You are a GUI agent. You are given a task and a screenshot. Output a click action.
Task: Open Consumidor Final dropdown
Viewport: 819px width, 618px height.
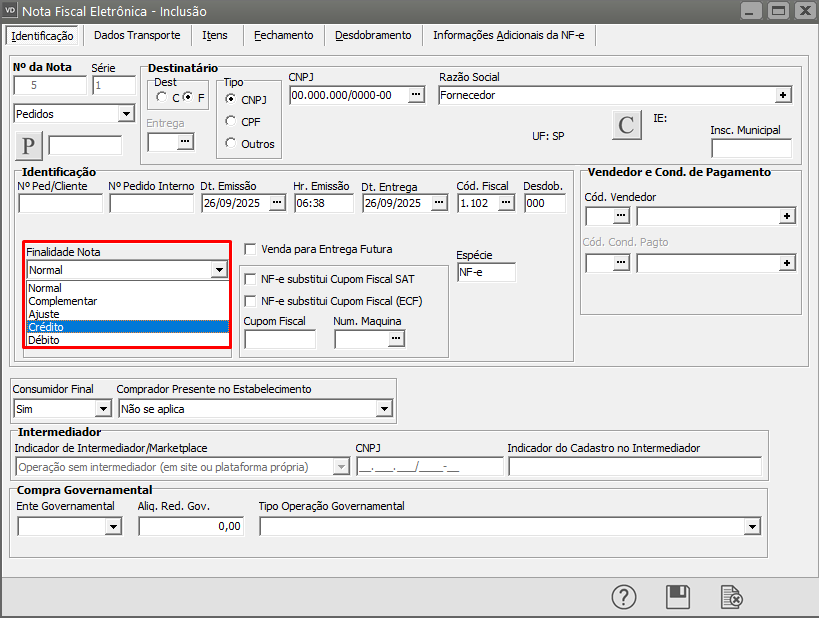102,408
